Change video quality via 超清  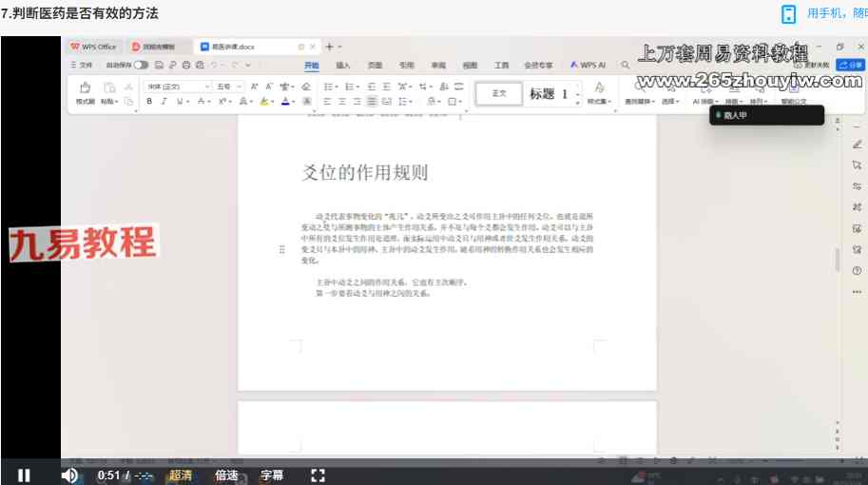181,475
